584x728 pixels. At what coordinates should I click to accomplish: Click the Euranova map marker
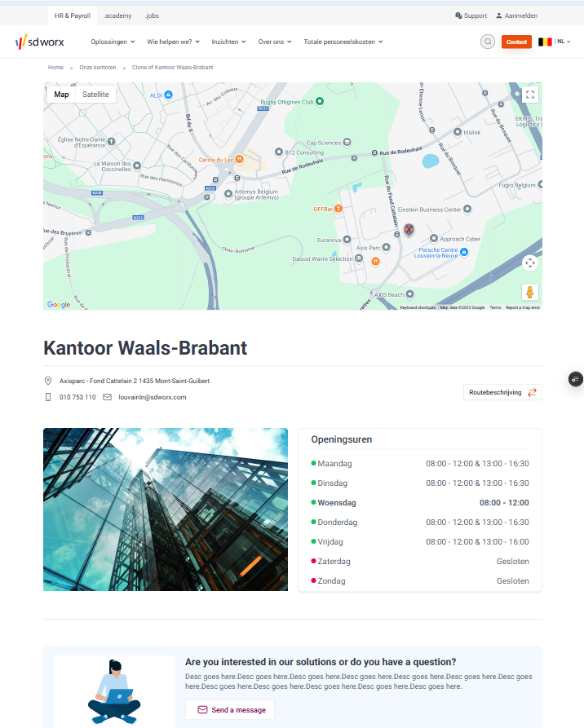[347, 240]
